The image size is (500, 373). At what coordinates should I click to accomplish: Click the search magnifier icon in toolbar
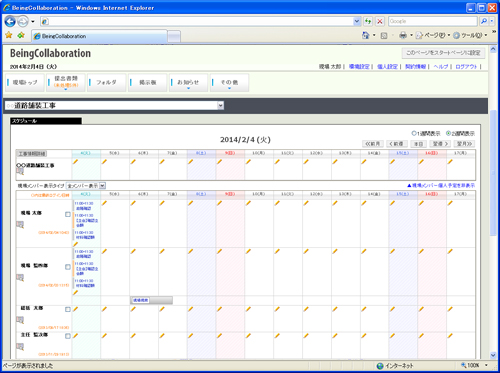(x=484, y=21)
